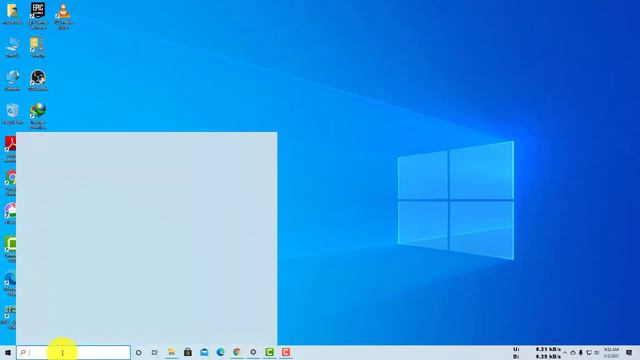The height and width of the screenshot is (360, 640).
Task: Open Google Chrome from the taskbar
Action: pos(237,352)
